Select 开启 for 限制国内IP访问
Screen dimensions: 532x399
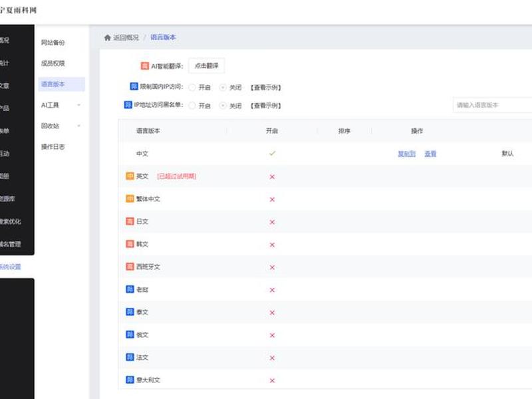point(192,88)
